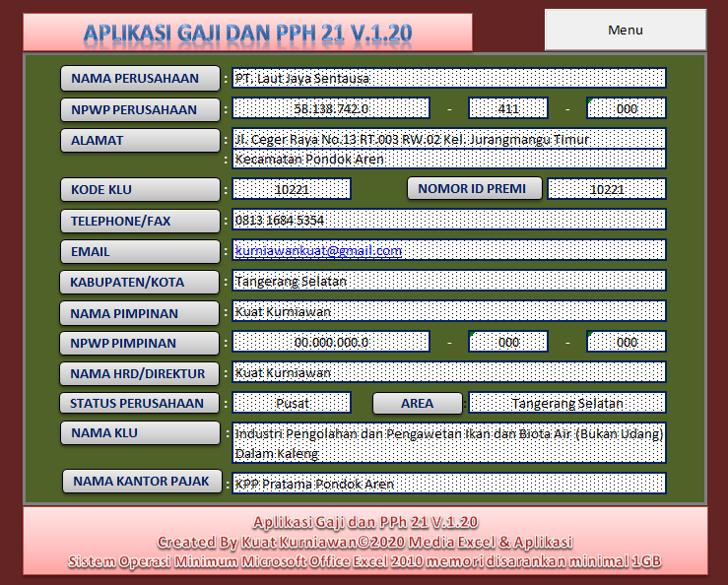Image resolution: width=728 pixels, height=585 pixels.
Task: Click the NPWP PIMPINAN label button
Action: (139, 343)
